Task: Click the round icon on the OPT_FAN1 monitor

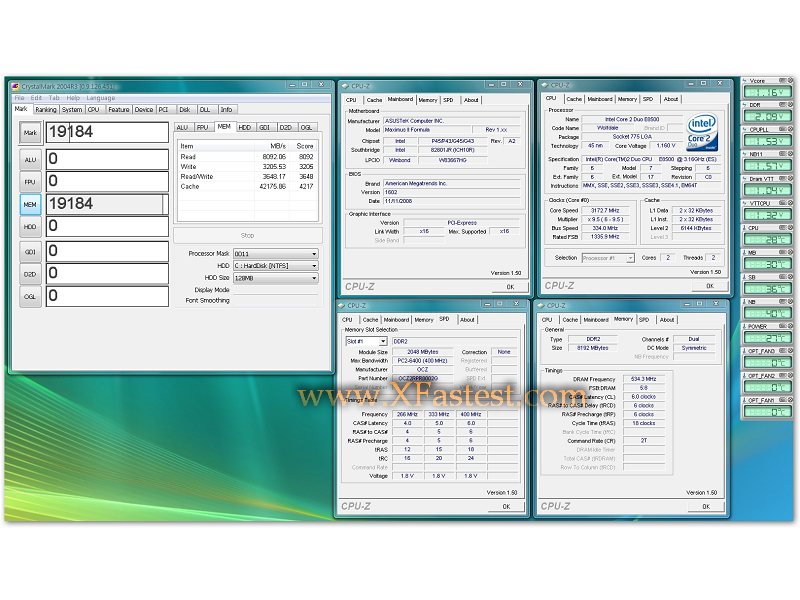Action: [x=790, y=400]
